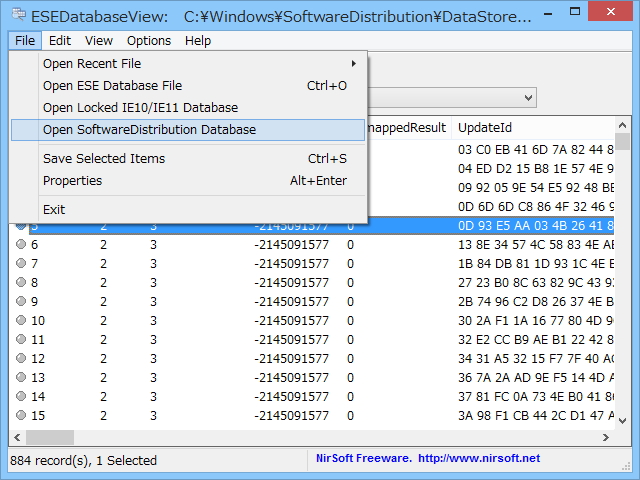Select UpdateId cell starting 34 31 A5

[536, 358]
